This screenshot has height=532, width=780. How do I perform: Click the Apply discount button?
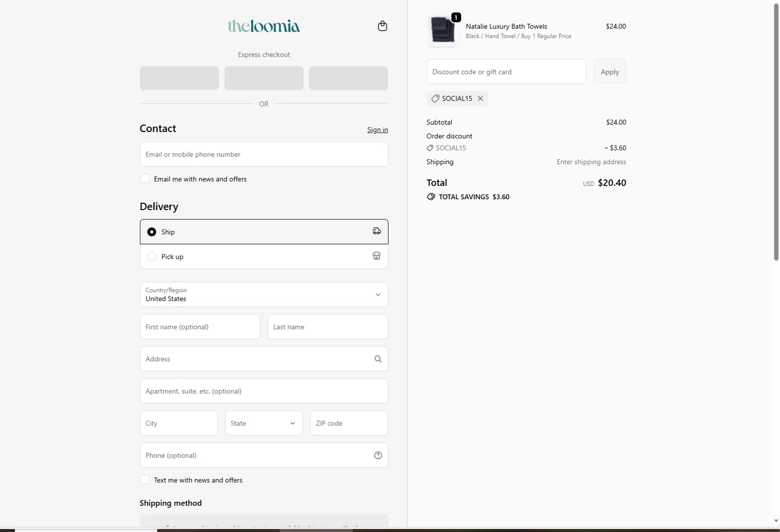(609, 72)
